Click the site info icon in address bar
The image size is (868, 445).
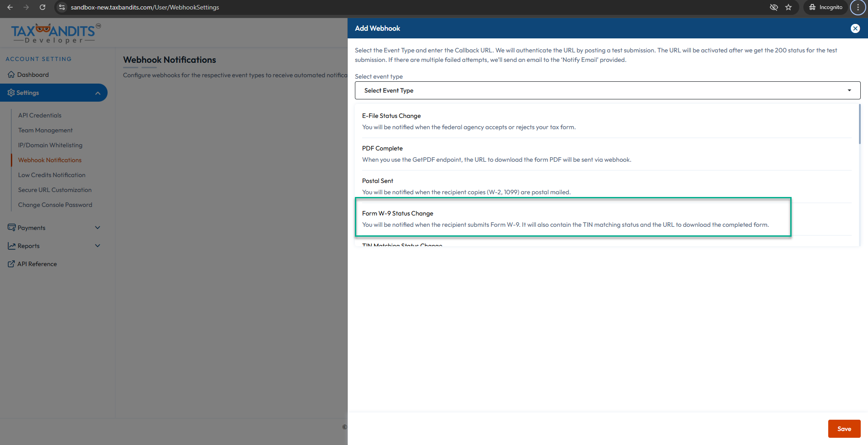click(62, 7)
